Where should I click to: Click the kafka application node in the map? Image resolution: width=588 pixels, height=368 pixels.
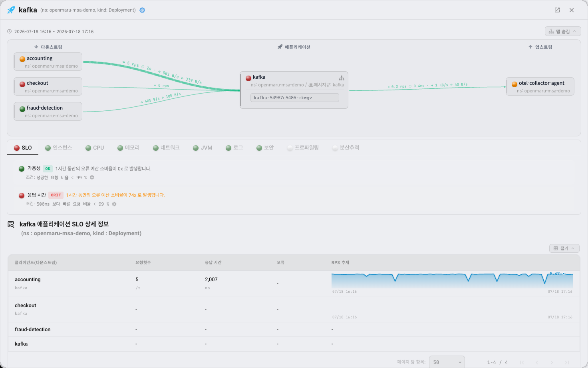click(294, 90)
